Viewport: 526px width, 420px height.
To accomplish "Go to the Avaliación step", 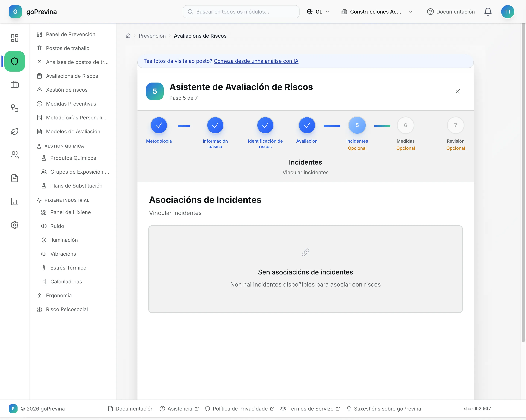I will (307, 125).
